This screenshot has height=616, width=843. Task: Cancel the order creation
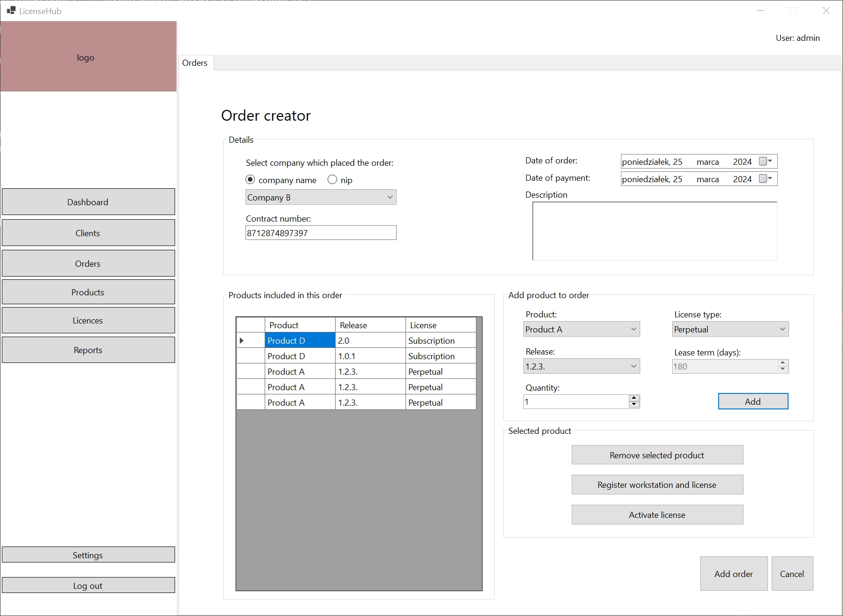(792, 574)
